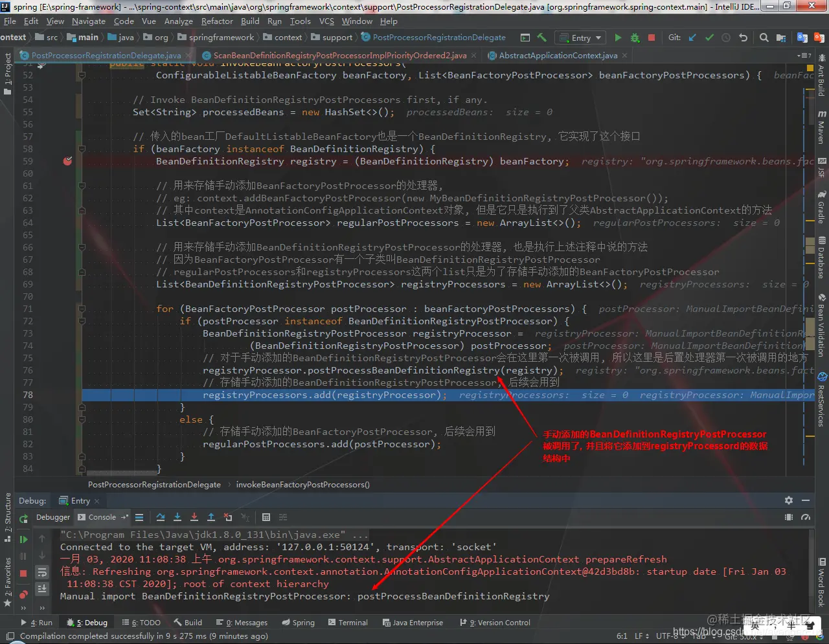Viewport: 829px width, 644px height.
Task: Open Entry run configuration dropdown
Action: 580,38
